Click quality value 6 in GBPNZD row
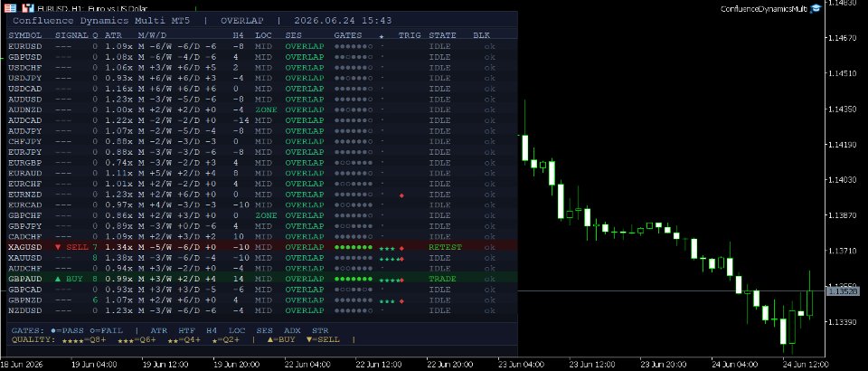The height and width of the screenshot is (371, 868). click(95, 300)
